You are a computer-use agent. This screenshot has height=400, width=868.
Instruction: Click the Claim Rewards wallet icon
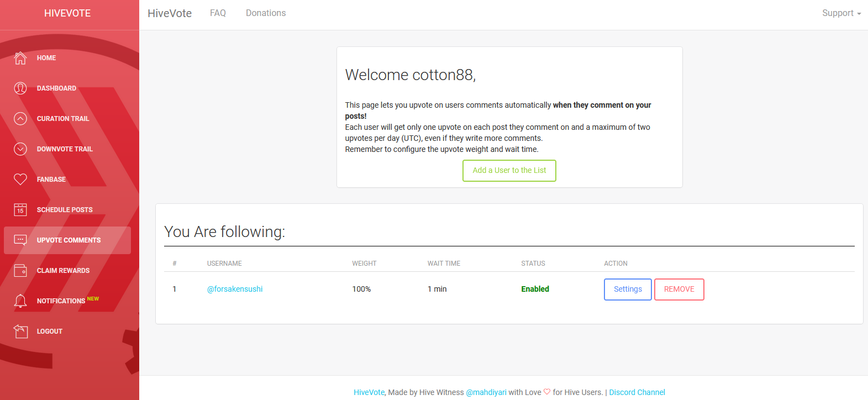(x=20, y=271)
